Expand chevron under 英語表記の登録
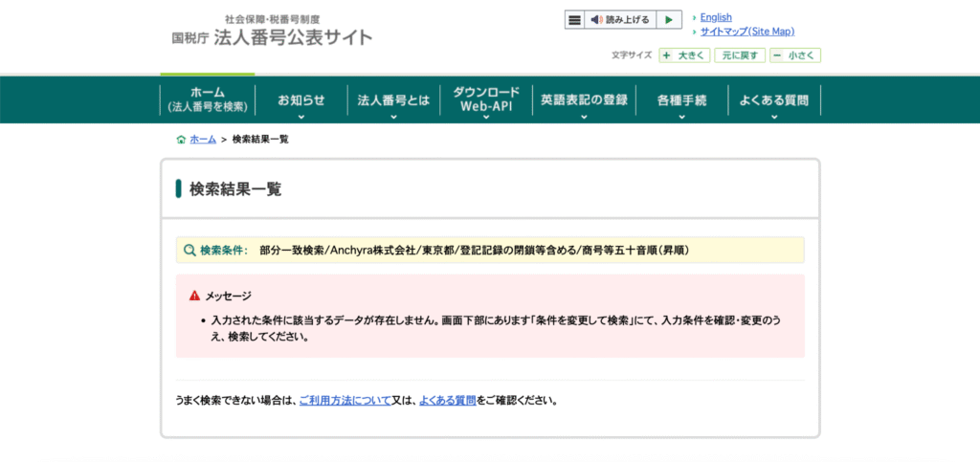Viewport: 980px width, 462px height. point(584,117)
